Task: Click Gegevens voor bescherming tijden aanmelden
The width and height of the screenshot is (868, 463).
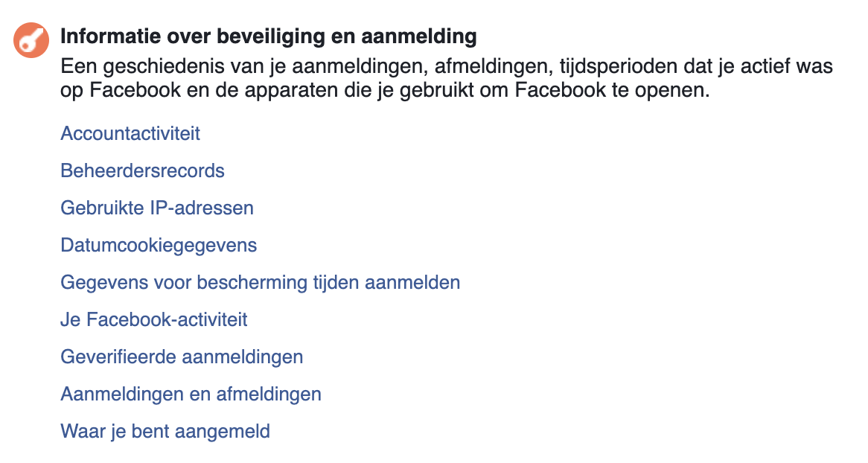Action: (x=260, y=283)
